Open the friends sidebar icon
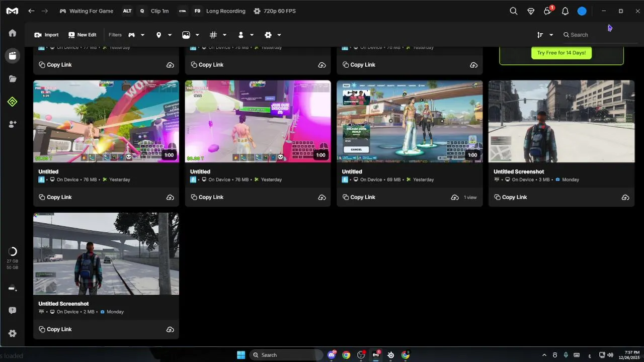 13,124
